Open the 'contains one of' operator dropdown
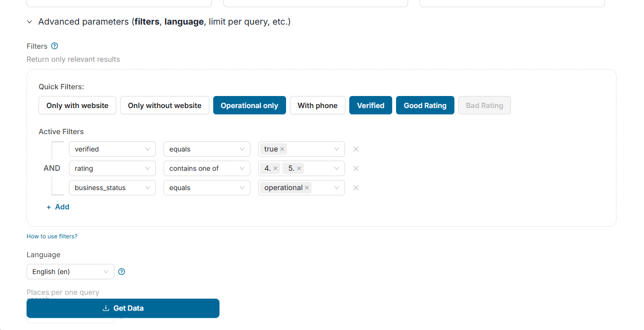The image size is (644, 330). coord(207,168)
